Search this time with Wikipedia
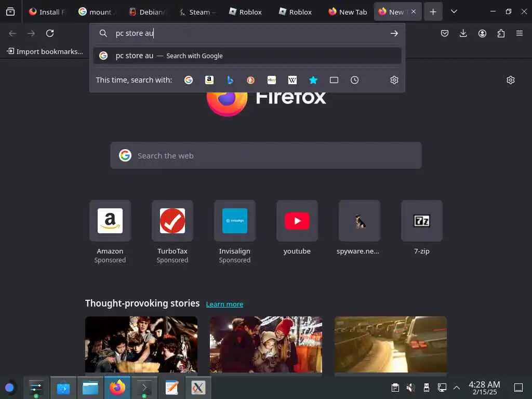 point(292,80)
